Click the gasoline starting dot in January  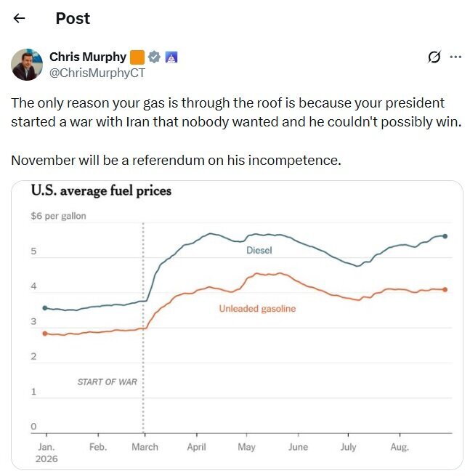point(45,334)
